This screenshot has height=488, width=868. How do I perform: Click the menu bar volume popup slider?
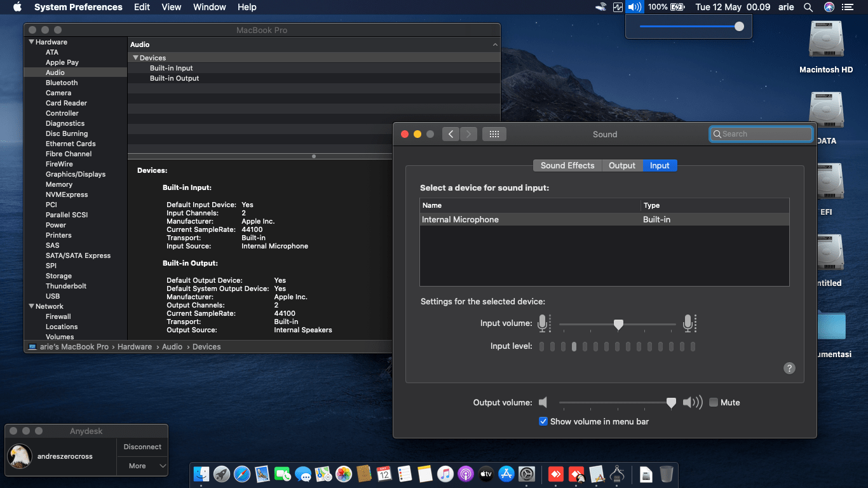click(689, 27)
